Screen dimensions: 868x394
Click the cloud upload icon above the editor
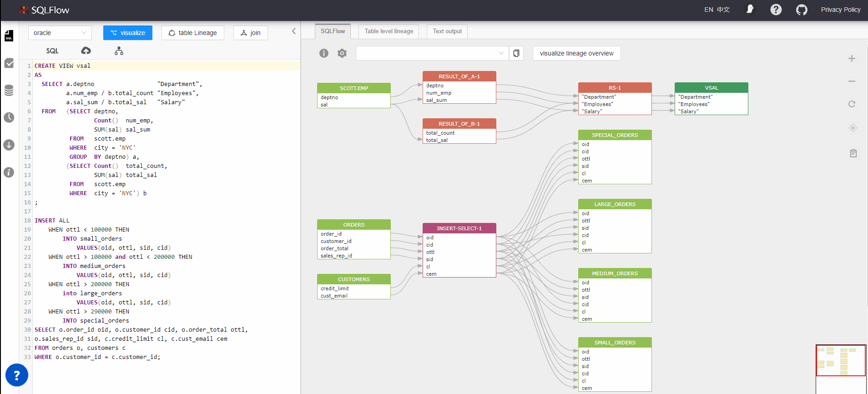tap(86, 51)
